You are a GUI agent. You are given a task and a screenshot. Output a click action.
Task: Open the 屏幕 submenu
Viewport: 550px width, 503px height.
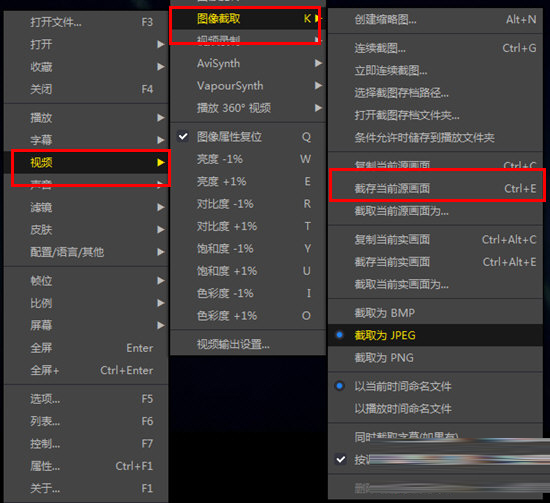coord(86,326)
